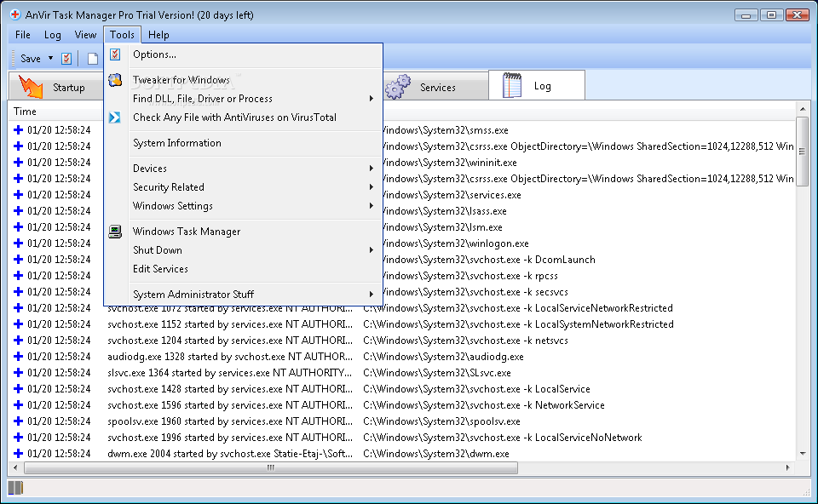Select 'dwm.exe 2004 started by svchost.exe' entry
The height and width of the screenshot is (504, 818).
(x=230, y=454)
